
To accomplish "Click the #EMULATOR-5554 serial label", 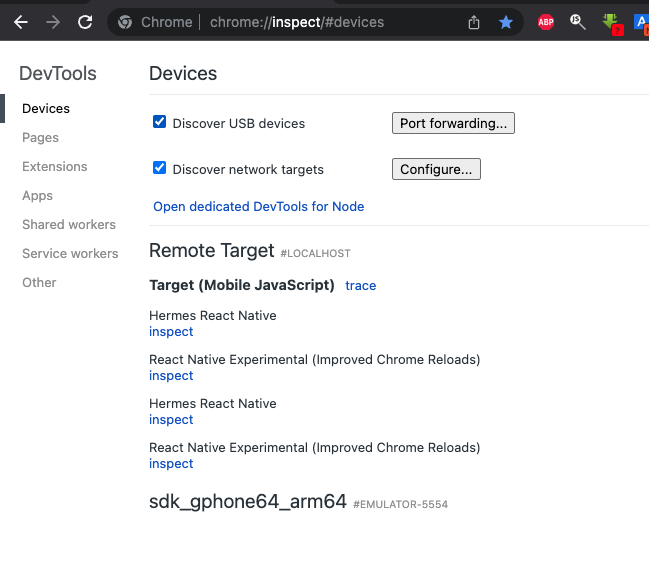I will [x=400, y=504].
